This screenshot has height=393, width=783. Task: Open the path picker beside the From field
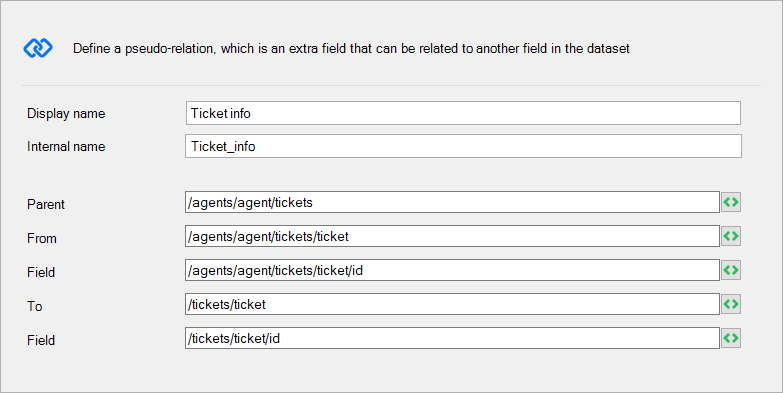pyautogui.click(x=731, y=236)
